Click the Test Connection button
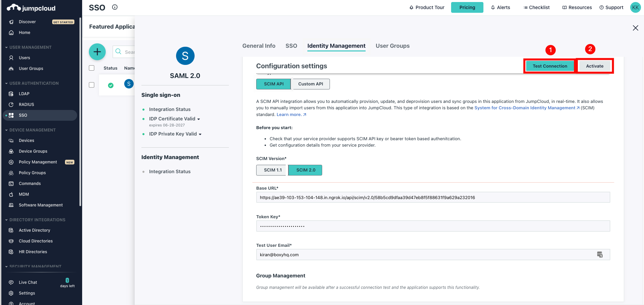This screenshot has height=305, width=644. (550, 66)
